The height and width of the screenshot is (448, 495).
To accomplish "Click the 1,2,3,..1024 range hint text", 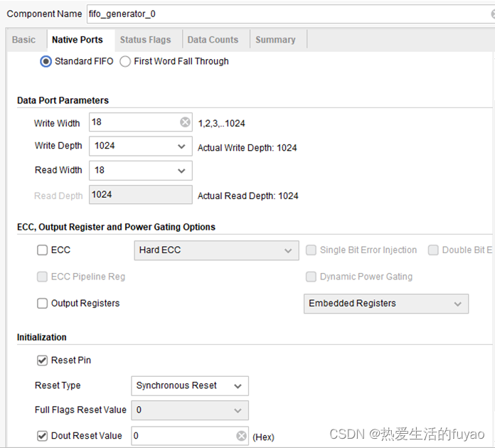I will 222,124.
